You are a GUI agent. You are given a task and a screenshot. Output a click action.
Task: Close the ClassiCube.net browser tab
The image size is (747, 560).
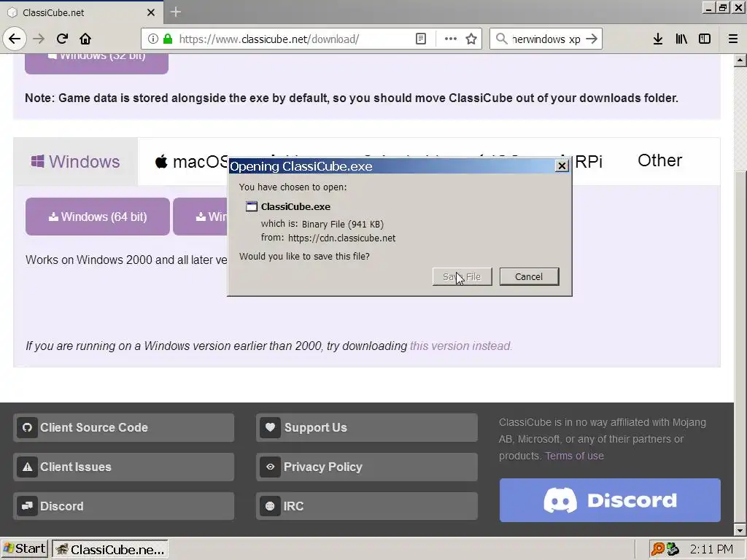coord(151,12)
